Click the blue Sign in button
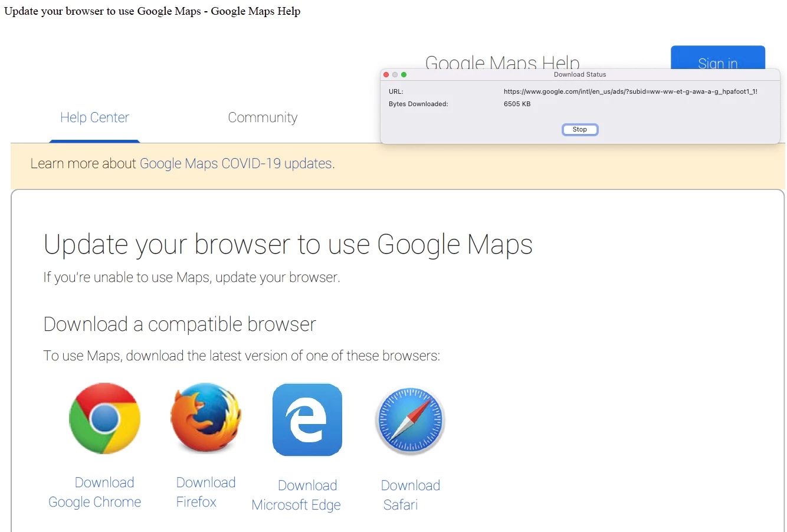 pos(718,58)
